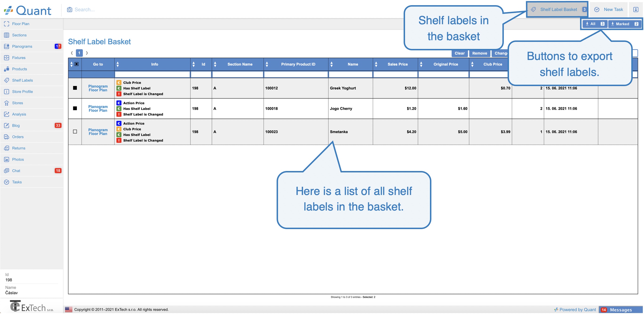Select page 1 in pagination
The image size is (644, 314).
pos(79,53)
